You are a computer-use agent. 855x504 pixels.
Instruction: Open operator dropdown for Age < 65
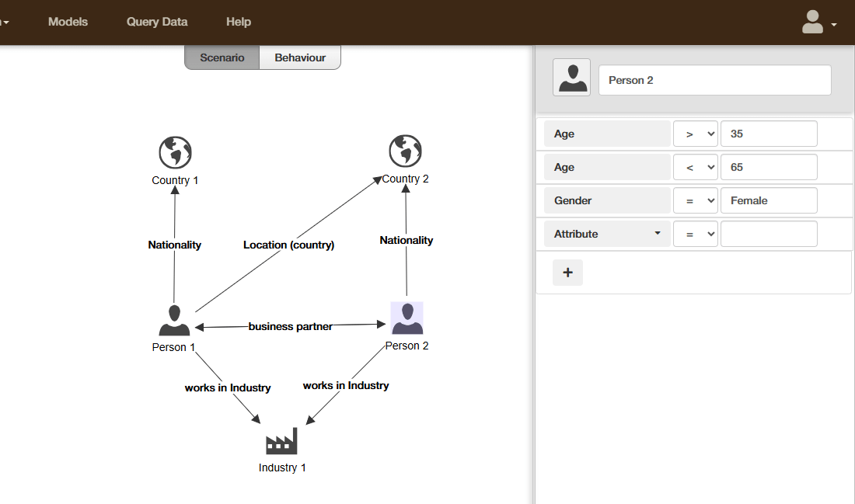click(695, 167)
